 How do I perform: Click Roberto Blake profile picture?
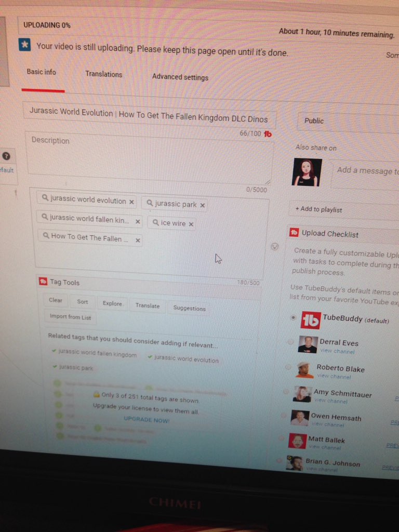tap(304, 369)
